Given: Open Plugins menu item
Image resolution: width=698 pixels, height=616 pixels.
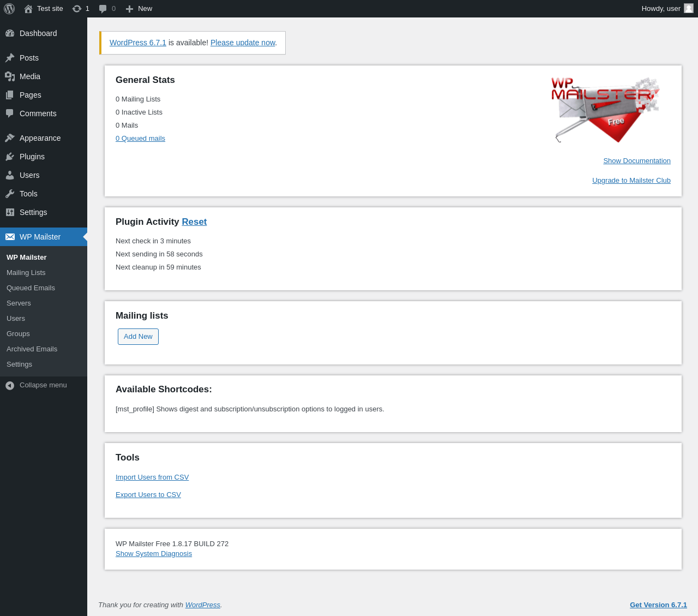Looking at the screenshot, I should [44, 157].
